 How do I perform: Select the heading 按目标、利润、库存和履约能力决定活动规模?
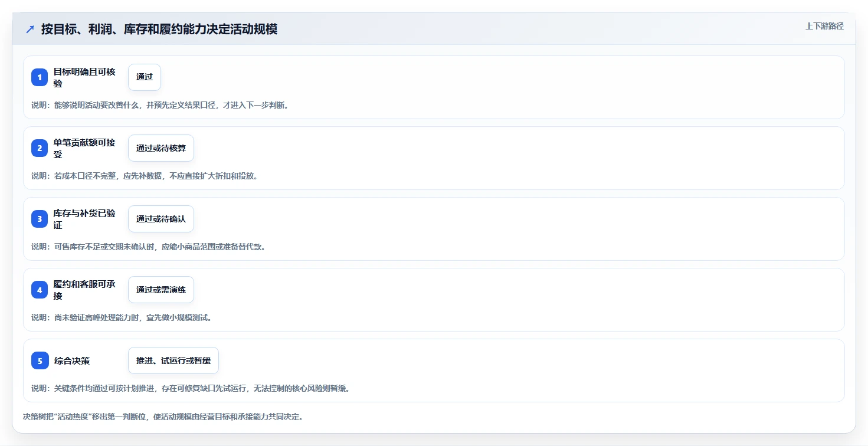159,29
